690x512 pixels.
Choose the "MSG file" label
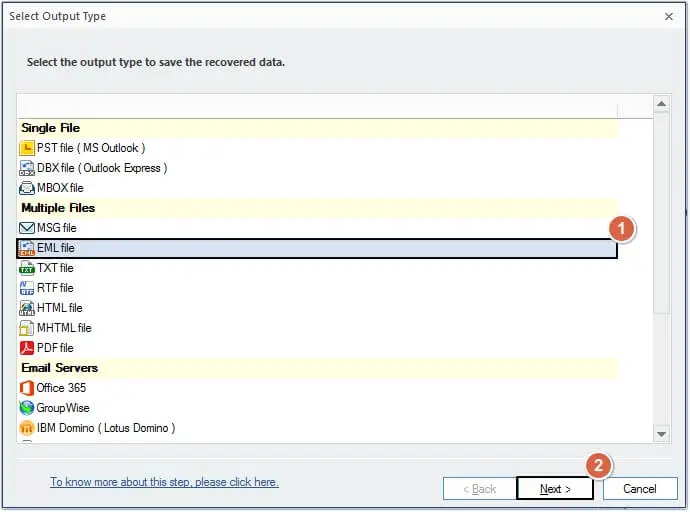pos(57,228)
